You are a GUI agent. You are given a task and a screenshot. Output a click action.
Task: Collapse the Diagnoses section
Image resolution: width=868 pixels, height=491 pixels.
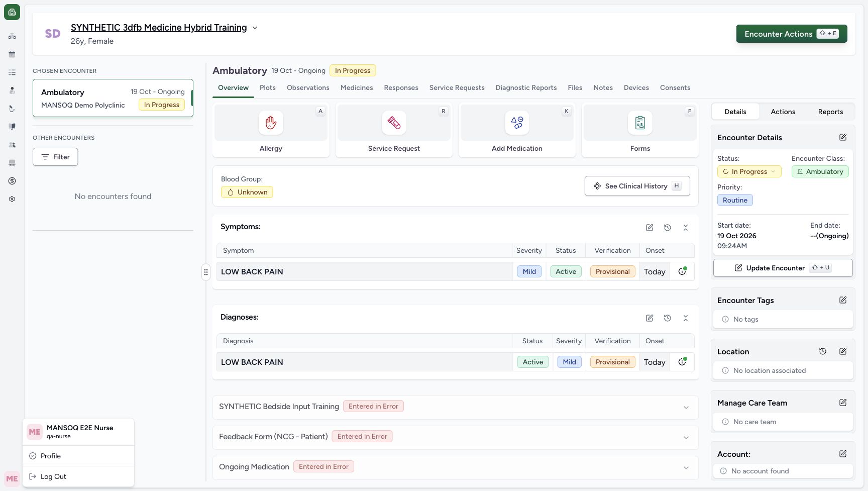686,318
